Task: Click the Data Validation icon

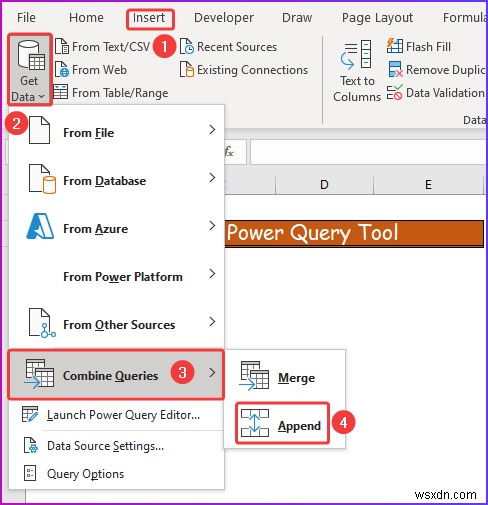Action: coord(395,92)
